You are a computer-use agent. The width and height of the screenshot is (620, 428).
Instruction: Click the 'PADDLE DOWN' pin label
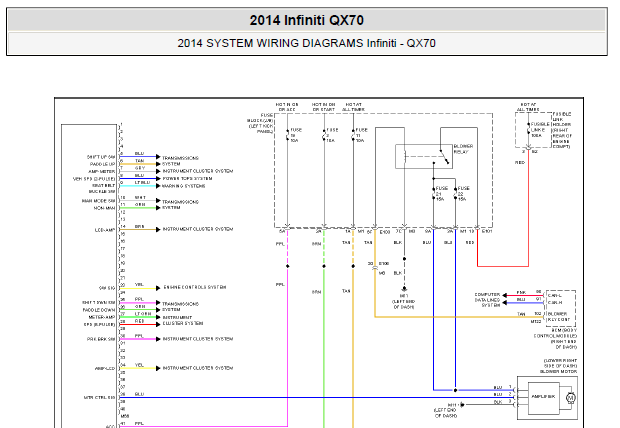point(99,310)
